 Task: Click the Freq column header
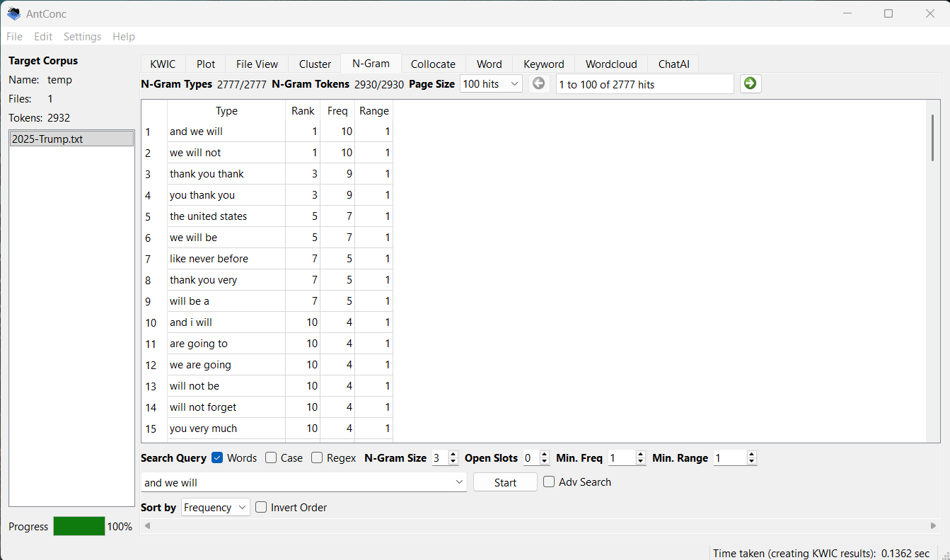click(x=337, y=111)
